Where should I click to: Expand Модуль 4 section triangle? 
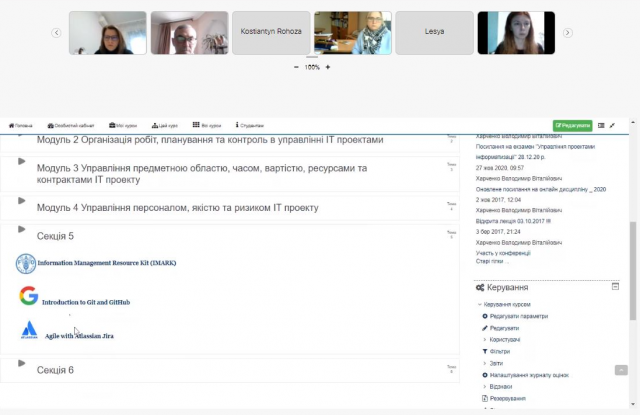pos(22,201)
